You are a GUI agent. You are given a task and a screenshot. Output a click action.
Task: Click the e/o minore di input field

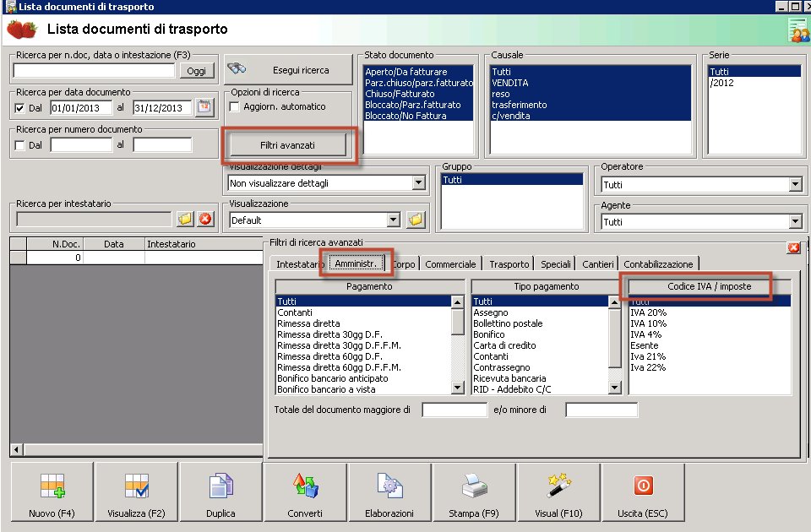click(601, 410)
